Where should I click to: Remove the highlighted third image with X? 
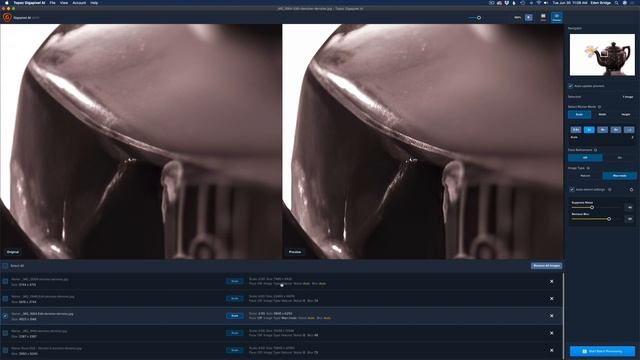click(551, 316)
